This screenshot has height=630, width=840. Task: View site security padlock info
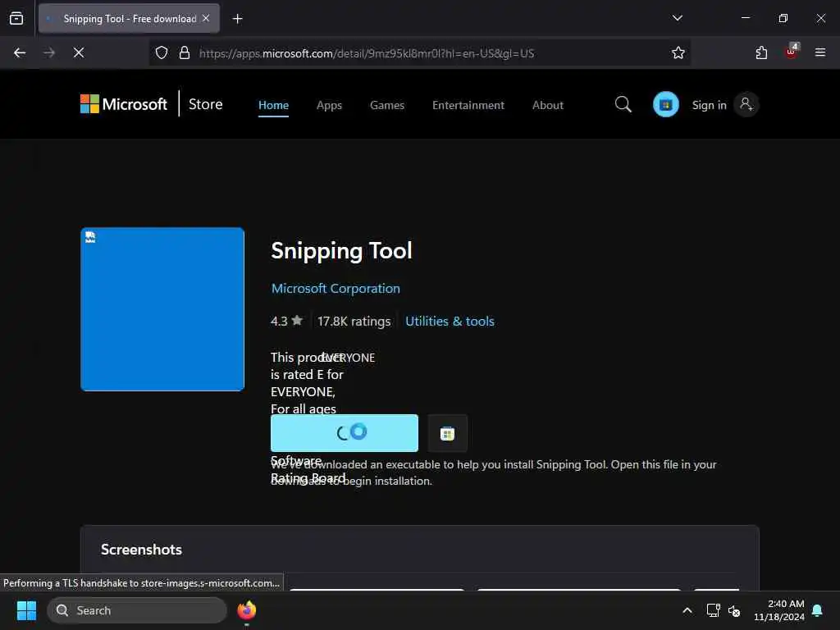point(185,52)
